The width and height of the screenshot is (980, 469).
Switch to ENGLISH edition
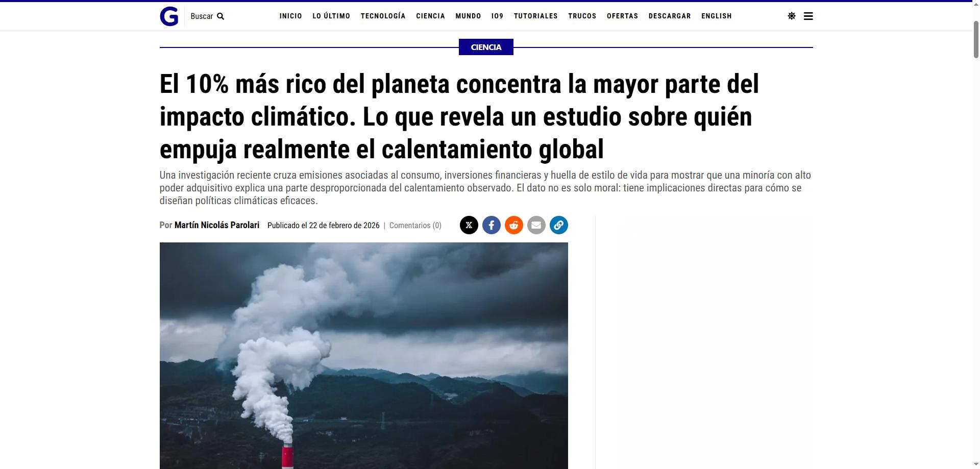[x=717, y=16]
